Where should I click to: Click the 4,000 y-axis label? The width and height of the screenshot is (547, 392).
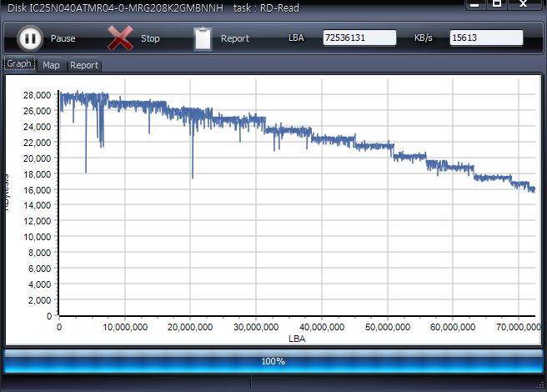click(x=40, y=284)
